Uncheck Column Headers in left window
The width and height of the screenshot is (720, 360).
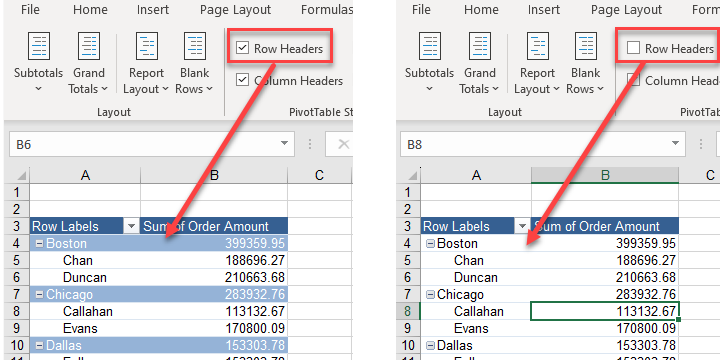[242, 80]
